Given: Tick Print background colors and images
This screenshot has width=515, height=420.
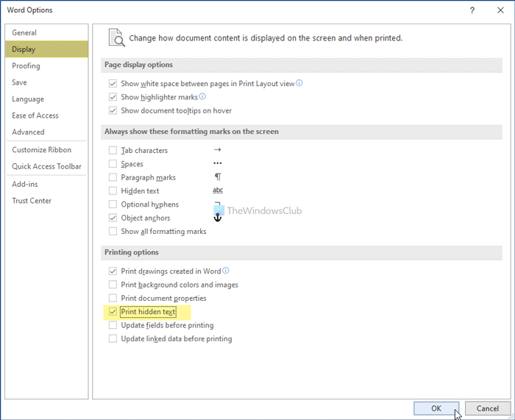Looking at the screenshot, I should [x=113, y=285].
